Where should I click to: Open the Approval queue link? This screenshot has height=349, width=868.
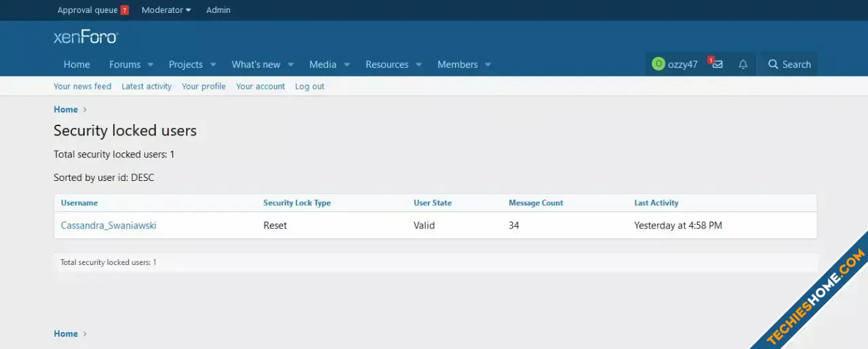point(87,10)
